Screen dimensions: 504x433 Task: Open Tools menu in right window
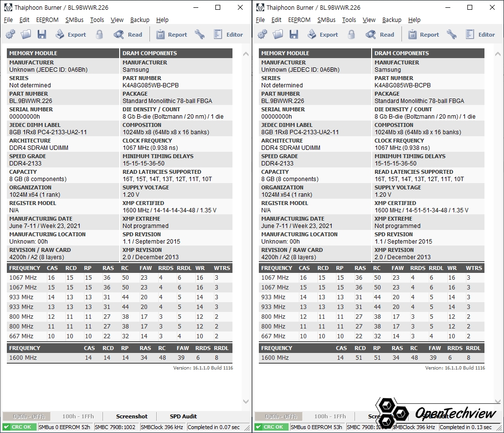[x=349, y=20]
